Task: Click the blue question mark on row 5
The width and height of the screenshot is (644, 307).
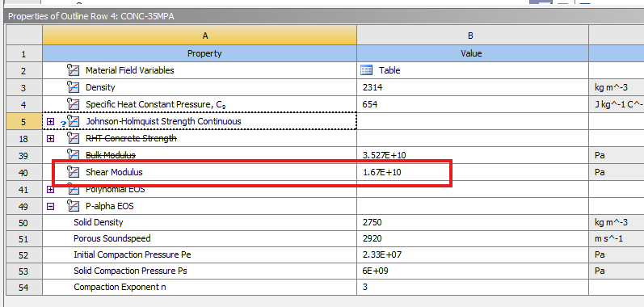Action: click(x=63, y=123)
